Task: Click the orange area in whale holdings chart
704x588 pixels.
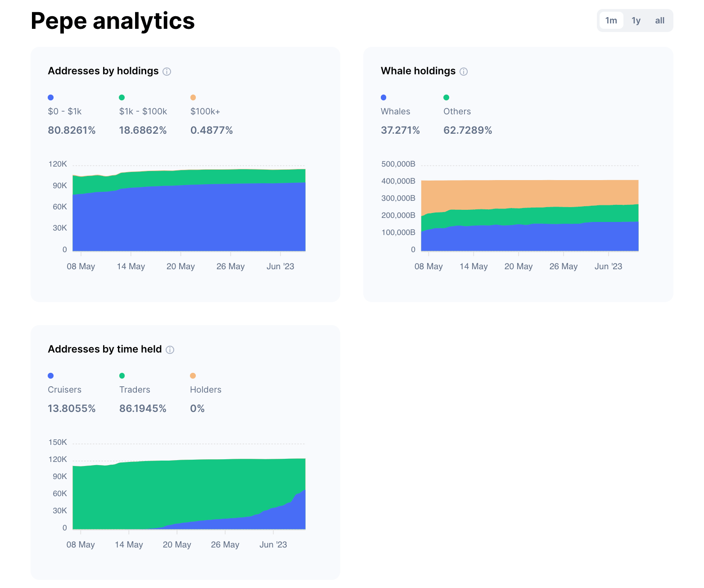Action: (x=529, y=194)
